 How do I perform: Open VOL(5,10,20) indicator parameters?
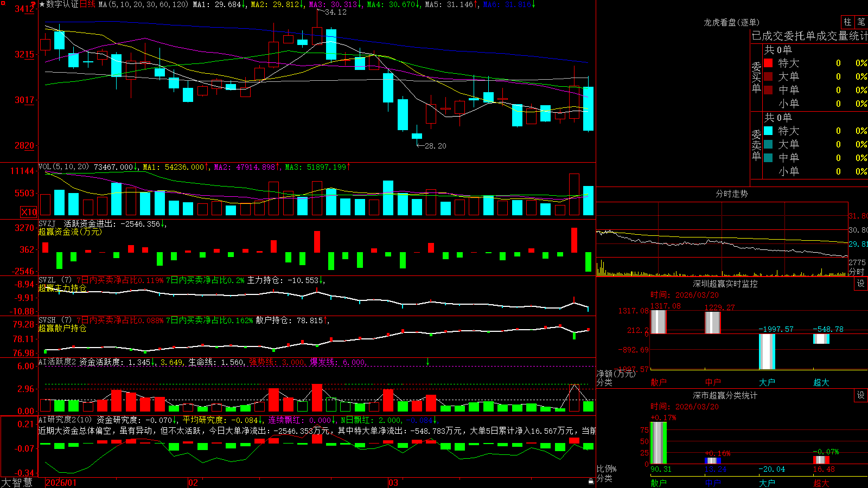coord(64,167)
